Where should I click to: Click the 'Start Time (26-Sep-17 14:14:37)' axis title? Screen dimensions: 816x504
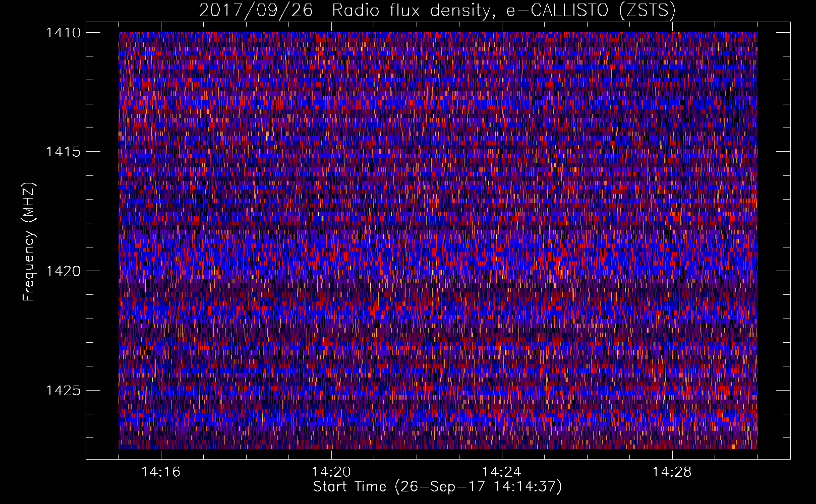pyautogui.click(x=437, y=487)
